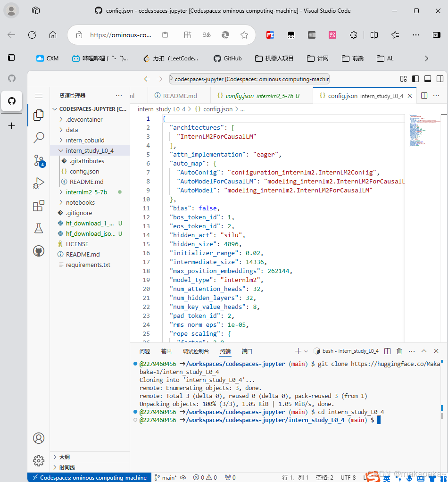This screenshot has width=448, height=482.
Task: Click Codespaces: ominous computing-machine status button
Action: pos(90,477)
